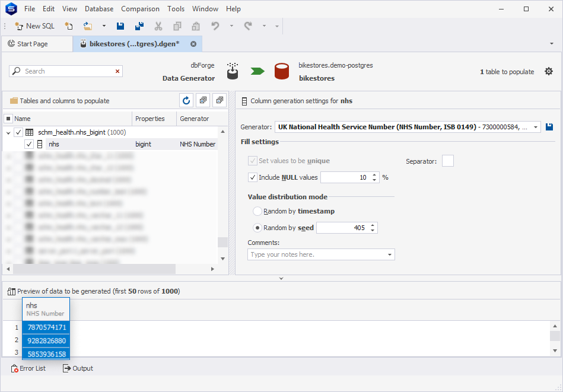Select preview cell 9282826880
Viewport: 563px width, 392px height.
[x=46, y=340]
